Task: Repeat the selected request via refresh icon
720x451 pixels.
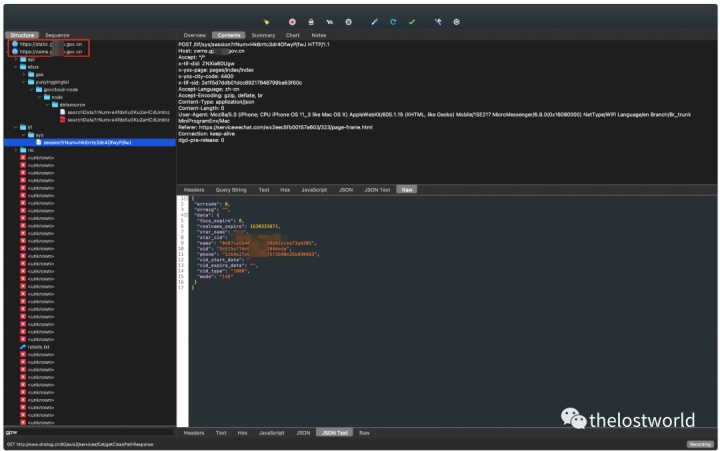Action: (x=393, y=22)
